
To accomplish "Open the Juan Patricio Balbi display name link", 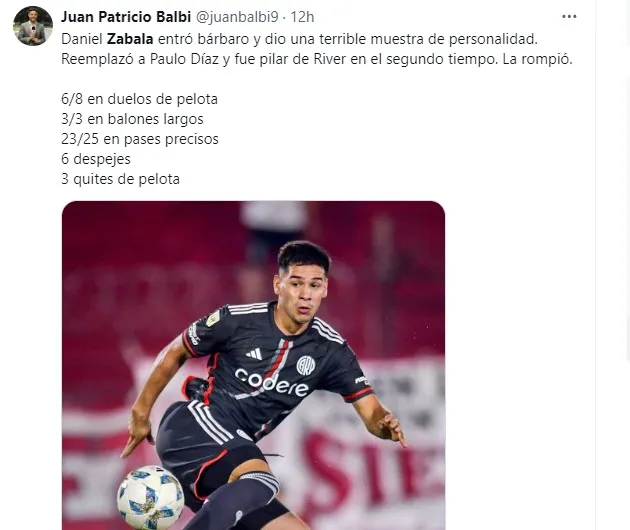I will click(x=126, y=17).
